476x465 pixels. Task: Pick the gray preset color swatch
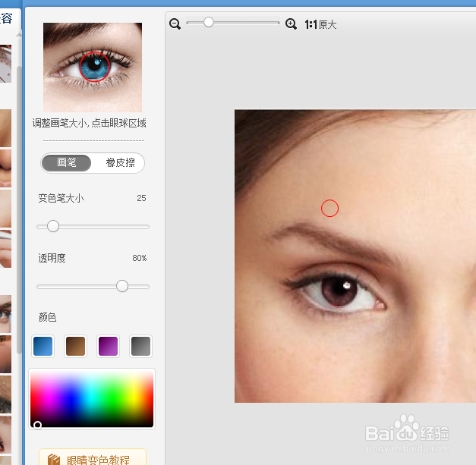point(141,346)
